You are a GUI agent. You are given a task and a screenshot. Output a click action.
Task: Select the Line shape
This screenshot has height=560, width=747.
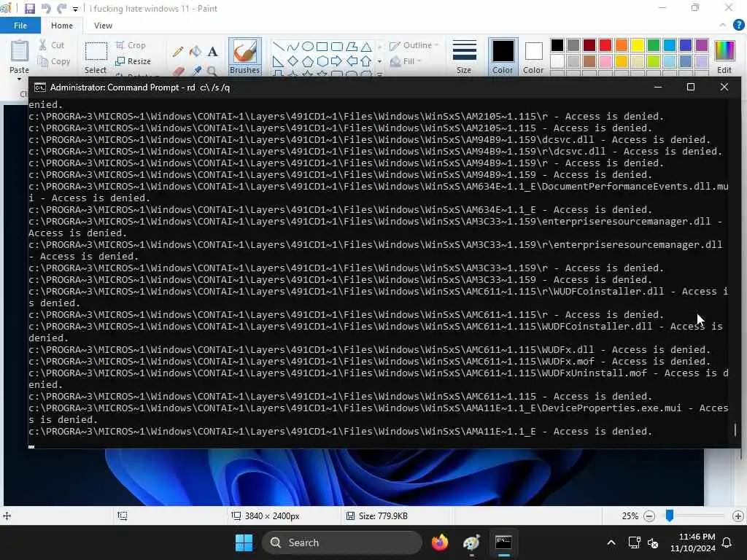click(278, 47)
